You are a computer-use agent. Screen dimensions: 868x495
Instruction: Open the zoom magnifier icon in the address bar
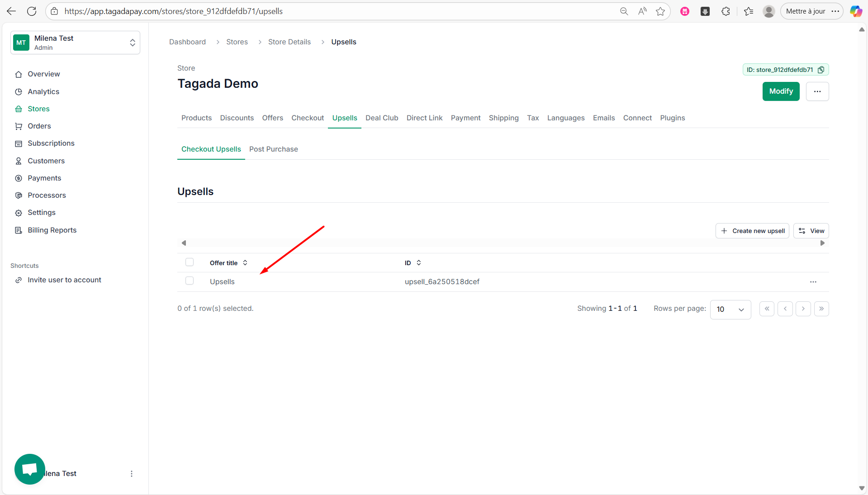click(x=624, y=11)
